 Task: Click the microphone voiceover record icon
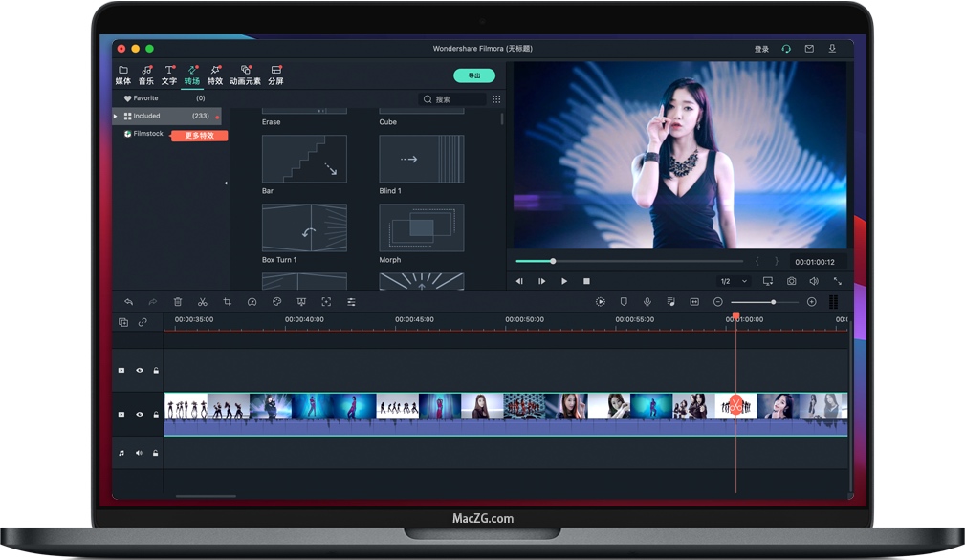647,302
